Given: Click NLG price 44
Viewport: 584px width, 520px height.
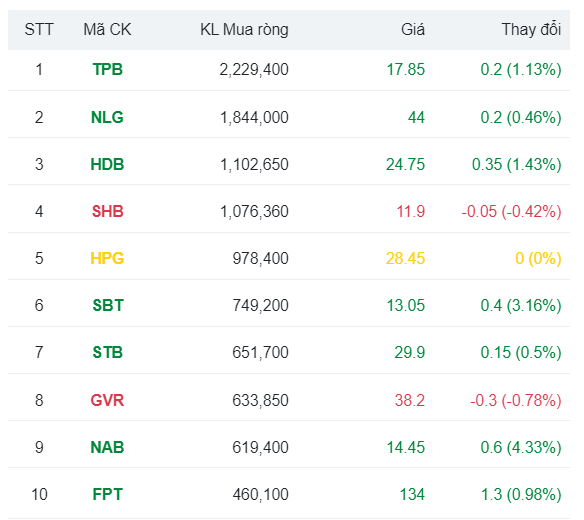Looking at the screenshot, I should coord(416,117).
